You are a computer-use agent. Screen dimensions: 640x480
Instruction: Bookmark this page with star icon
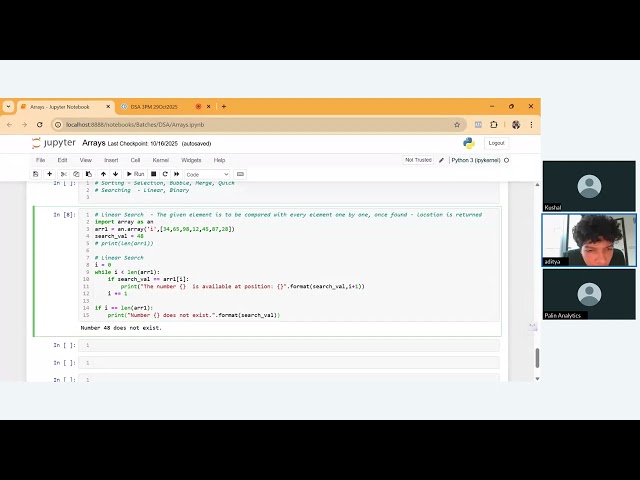point(457,124)
